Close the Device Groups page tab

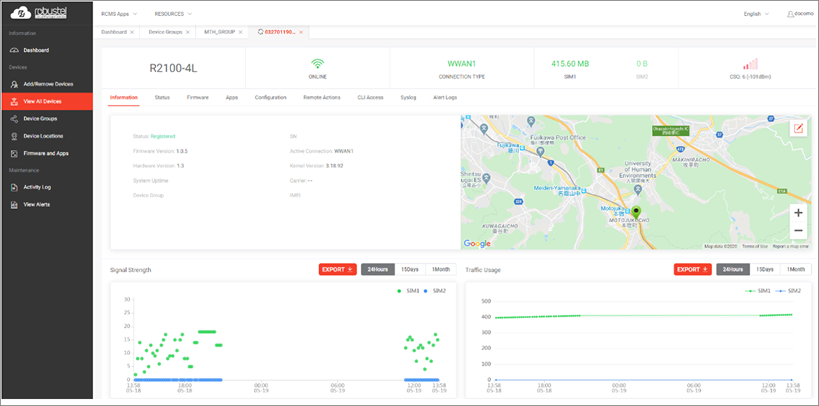click(188, 32)
